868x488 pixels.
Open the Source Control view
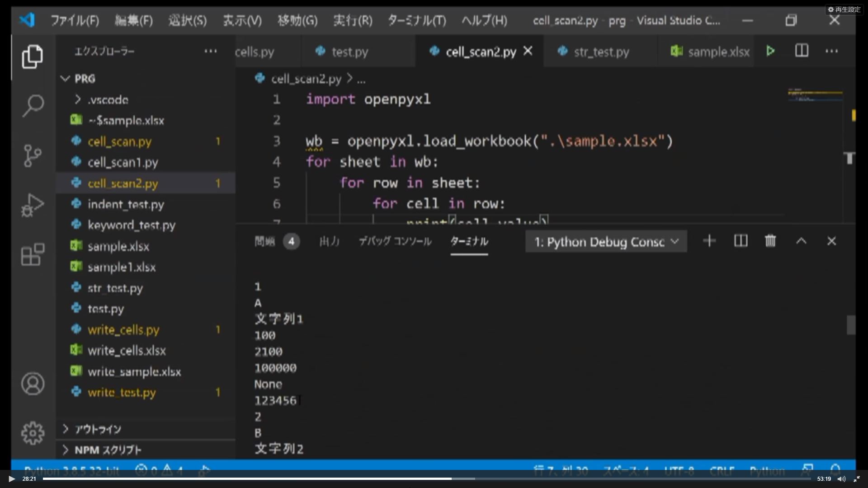pyautogui.click(x=33, y=155)
